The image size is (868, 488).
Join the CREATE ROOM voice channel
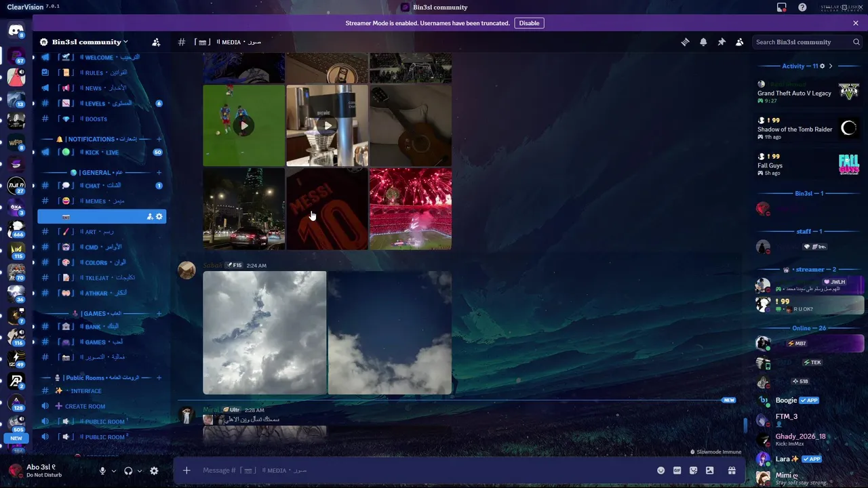point(102,406)
